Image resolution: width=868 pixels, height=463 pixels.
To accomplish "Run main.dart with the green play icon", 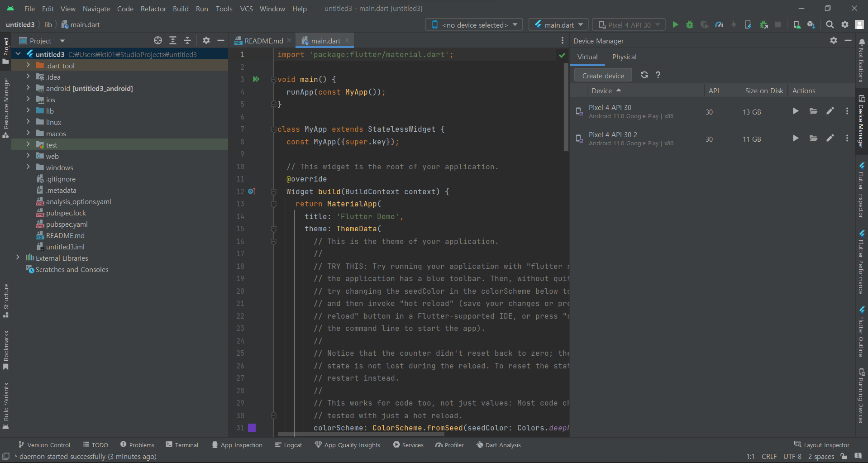I will point(675,25).
